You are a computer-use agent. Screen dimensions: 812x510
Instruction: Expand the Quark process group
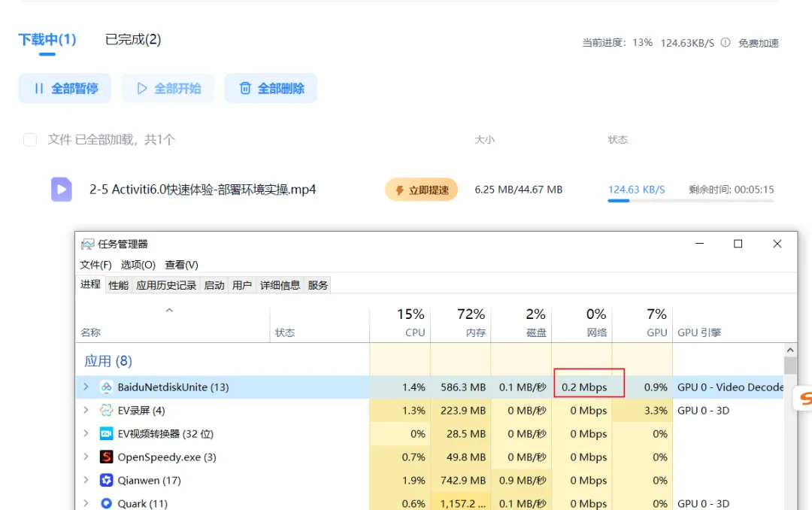(x=86, y=503)
